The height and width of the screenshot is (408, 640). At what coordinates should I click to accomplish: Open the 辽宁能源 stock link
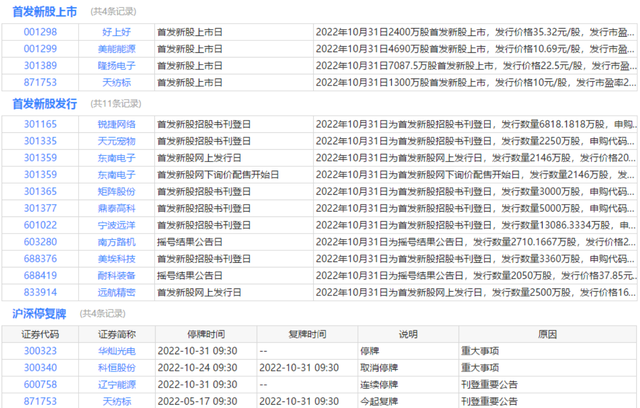(116, 384)
